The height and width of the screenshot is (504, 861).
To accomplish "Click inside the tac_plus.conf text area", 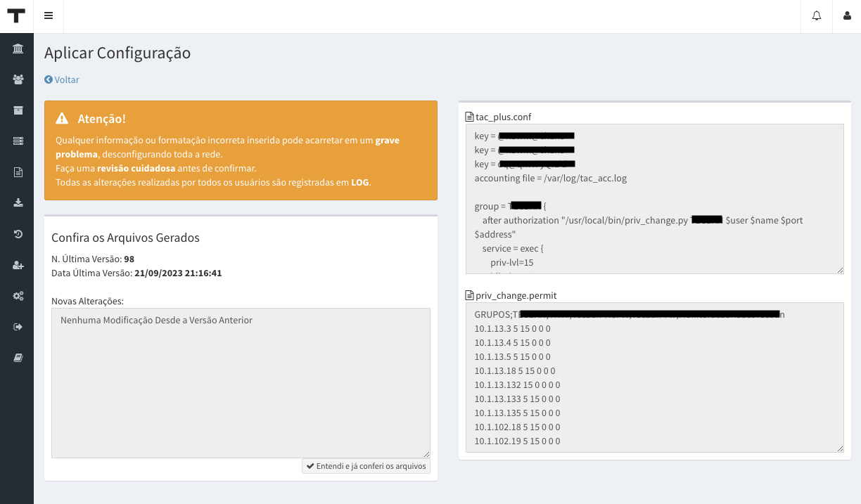I will click(x=654, y=199).
